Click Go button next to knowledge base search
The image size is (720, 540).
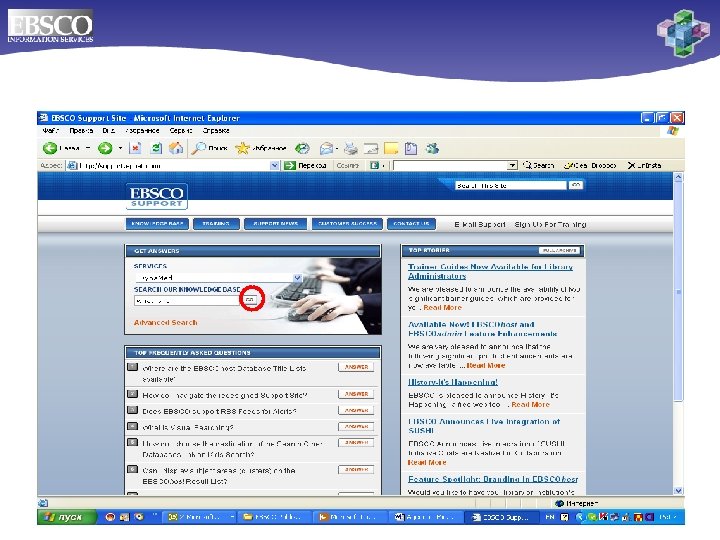250,300
